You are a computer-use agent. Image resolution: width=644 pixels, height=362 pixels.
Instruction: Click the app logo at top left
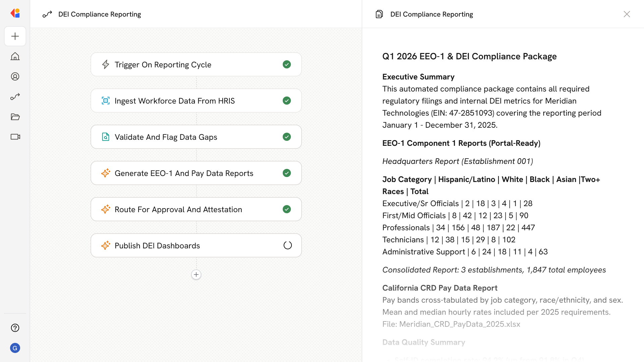[x=15, y=13]
